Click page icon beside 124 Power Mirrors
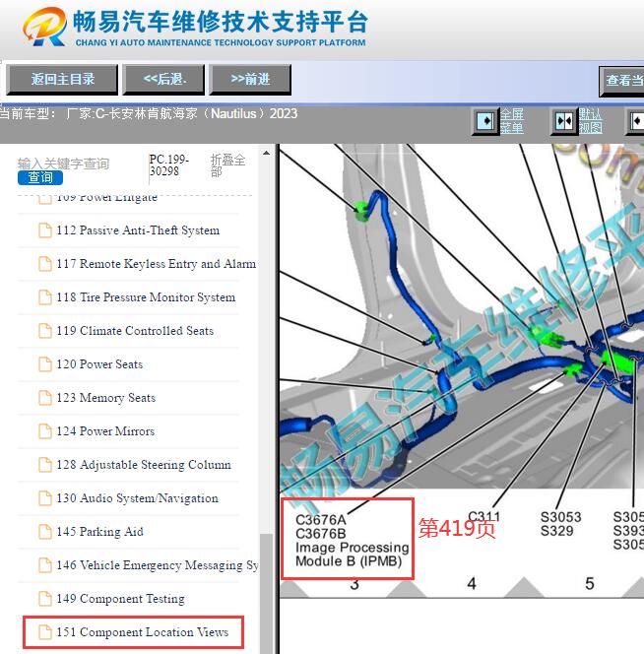Viewport: 644px width, 654px height. [45, 430]
